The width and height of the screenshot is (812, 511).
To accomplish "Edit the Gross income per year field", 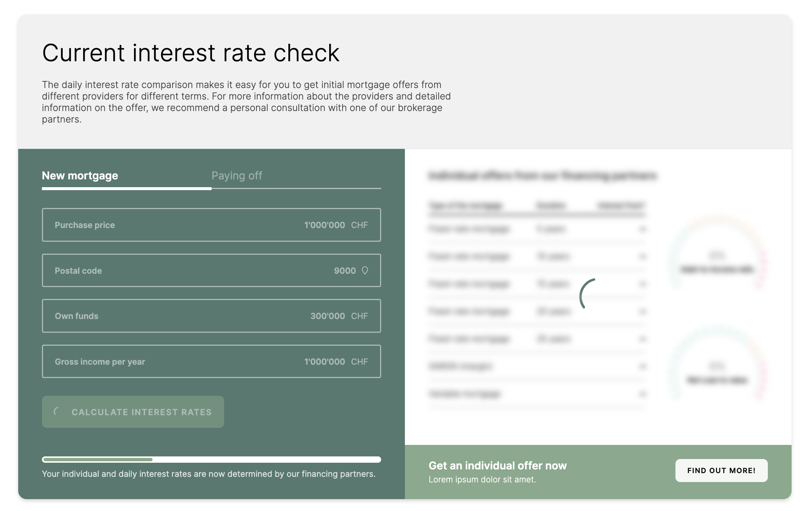I will (211, 362).
